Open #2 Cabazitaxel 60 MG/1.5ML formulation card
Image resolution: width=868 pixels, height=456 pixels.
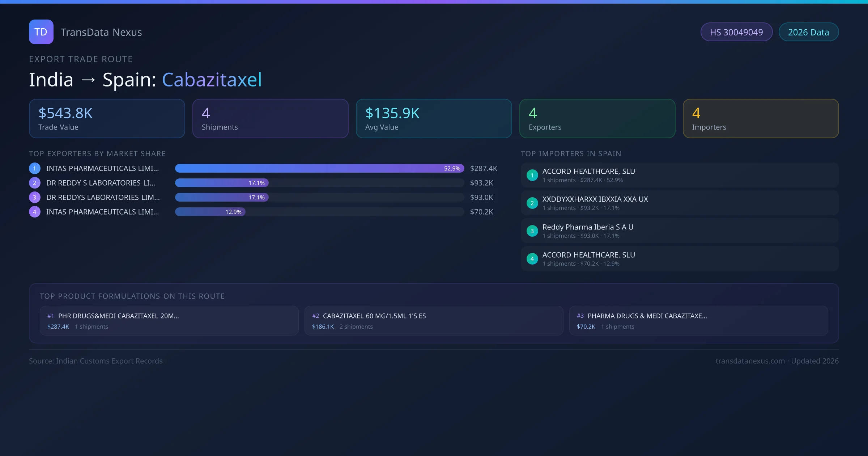click(434, 321)
